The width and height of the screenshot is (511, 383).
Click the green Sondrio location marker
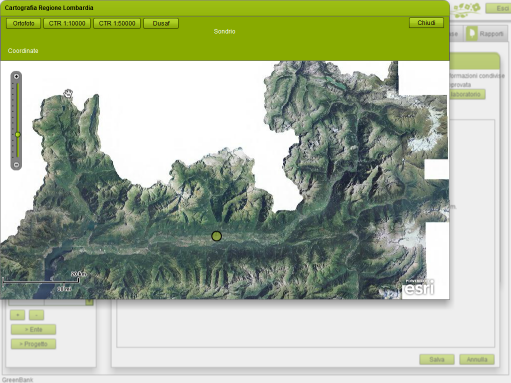(216, 236)
